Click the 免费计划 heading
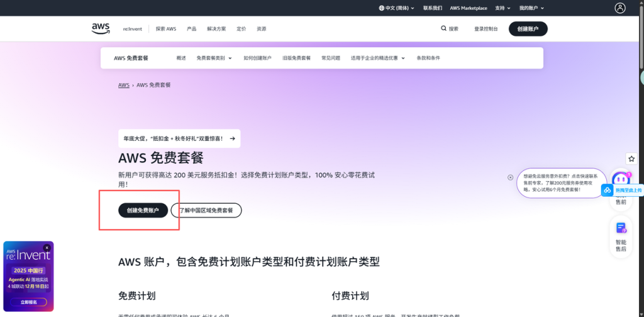The height and width of the screenshot is (317, 644). click(x=136, y=296)
